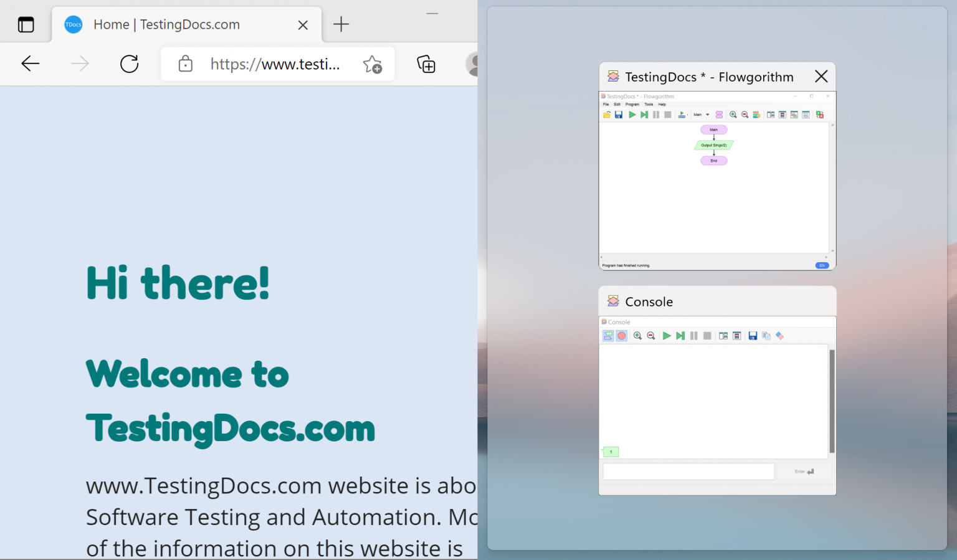Clear the console using the eraser icon
This screenshot has height=560, width=957.
pos(779,336)
